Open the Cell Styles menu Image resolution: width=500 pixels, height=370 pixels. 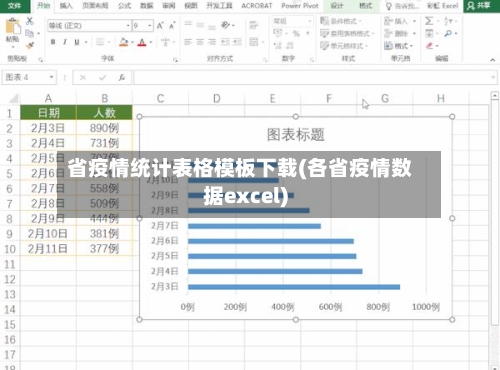[x=344, y=45]
